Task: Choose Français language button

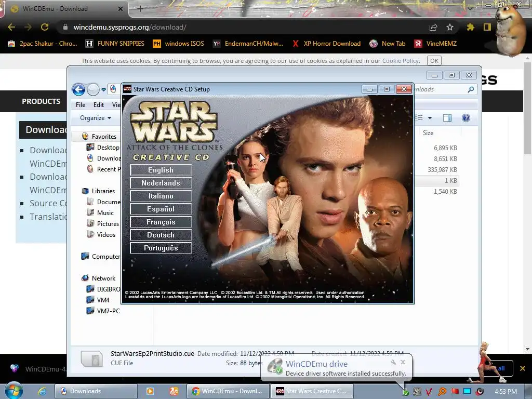Action: [x=161, y=222]
